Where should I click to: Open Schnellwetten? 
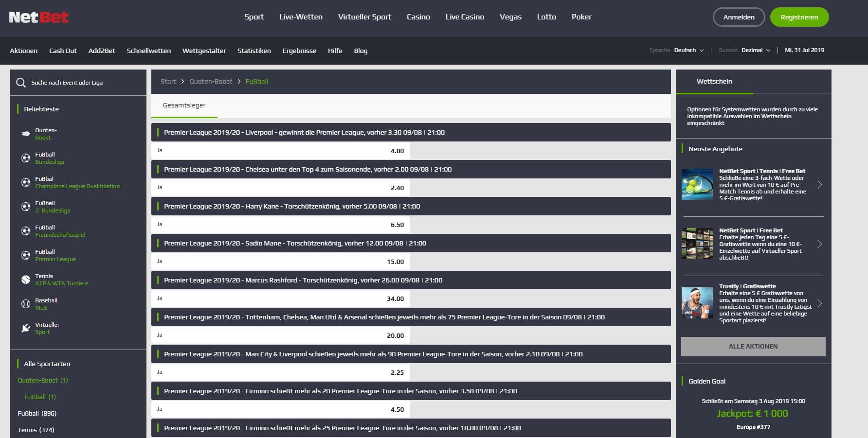click(x=149, y=51)
